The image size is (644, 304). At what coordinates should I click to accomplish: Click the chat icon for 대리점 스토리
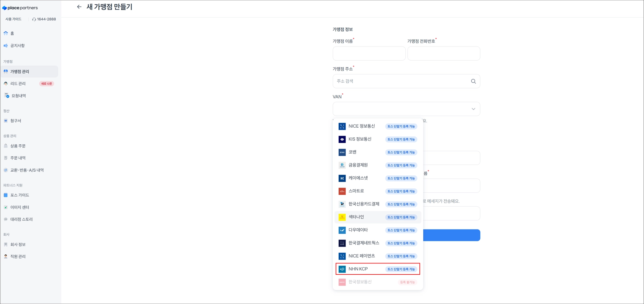pyautogui.click(x=6, y=219)
